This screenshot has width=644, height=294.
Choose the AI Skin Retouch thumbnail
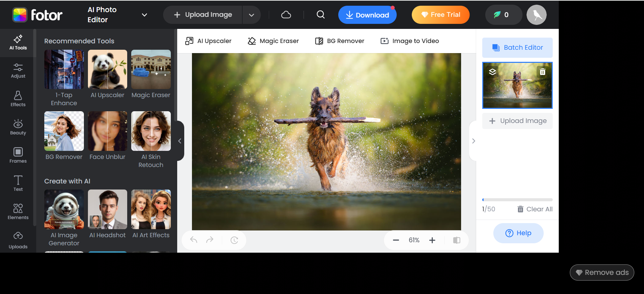(x=151, y=131)
